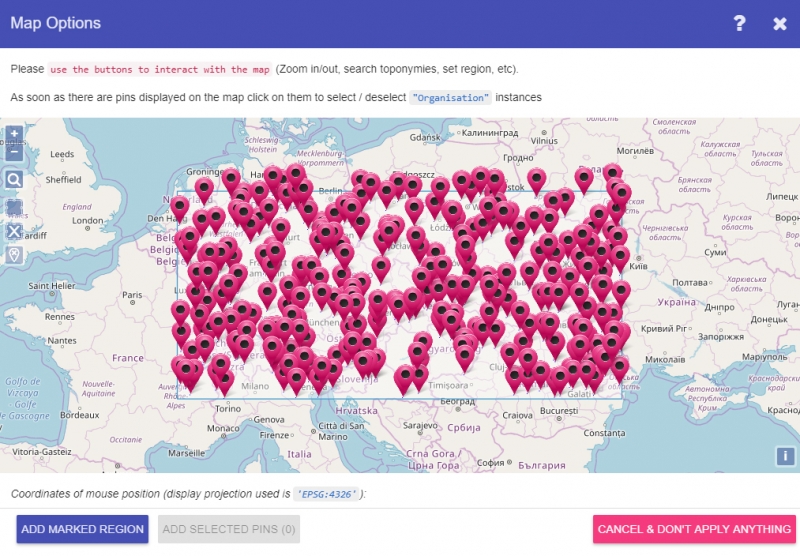Image resolution: width=800 pixels, height=556 pixels.
Task: Open the toponymy search magnifier tool
Action: (x=14, y=179)
